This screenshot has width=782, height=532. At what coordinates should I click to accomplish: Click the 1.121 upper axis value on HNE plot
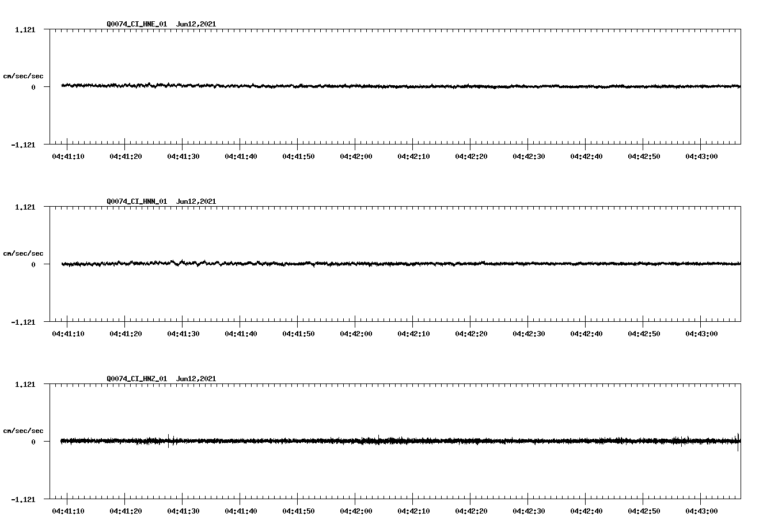tap(25, 29)
